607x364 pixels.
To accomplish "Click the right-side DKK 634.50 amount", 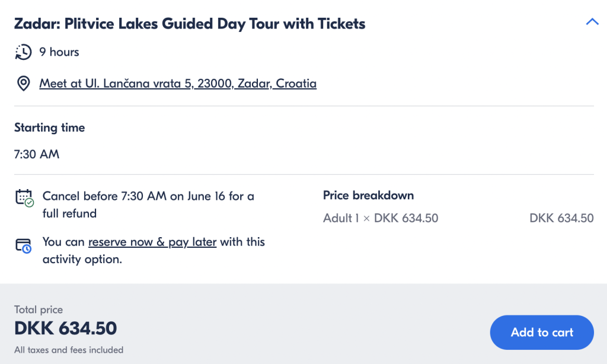I will (x=561, y=218).
